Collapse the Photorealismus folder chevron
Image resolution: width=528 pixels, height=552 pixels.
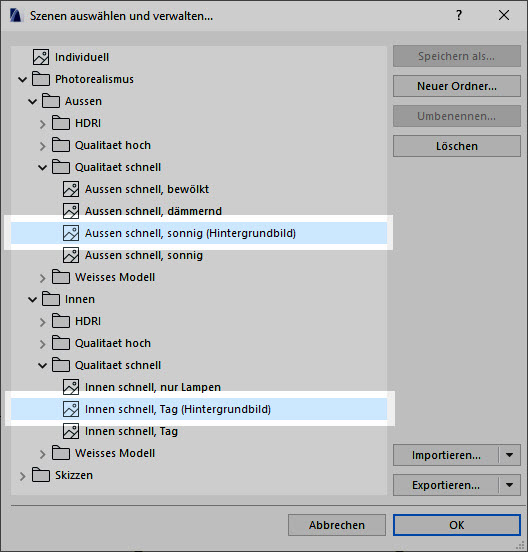[23, 80]
